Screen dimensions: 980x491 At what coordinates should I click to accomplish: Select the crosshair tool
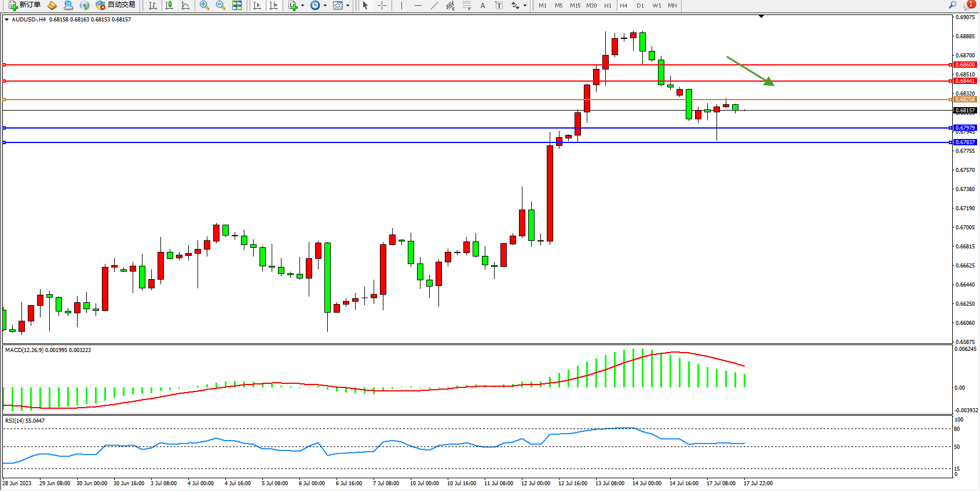click(x=382, y=5)
